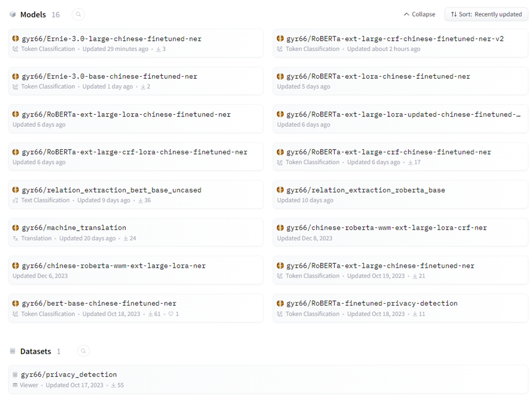Click the Models cube icon
The width and height of the screenshot is (532, 402).
[13, 15]
